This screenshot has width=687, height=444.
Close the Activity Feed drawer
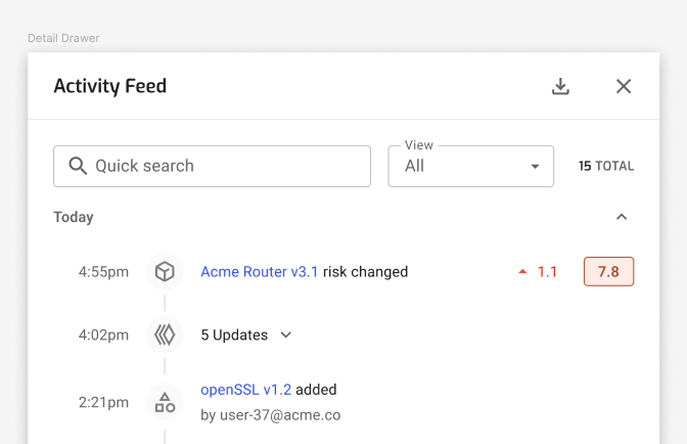623,86
